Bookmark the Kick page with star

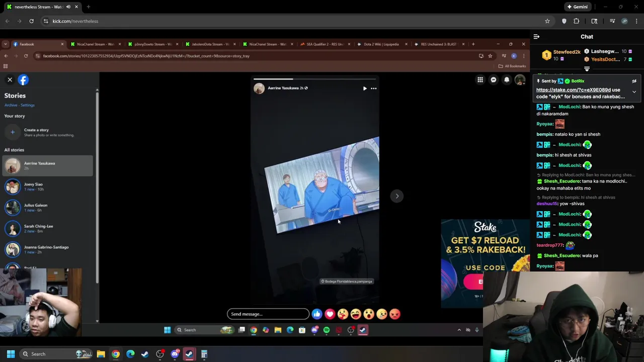click(x=547, y=21)
